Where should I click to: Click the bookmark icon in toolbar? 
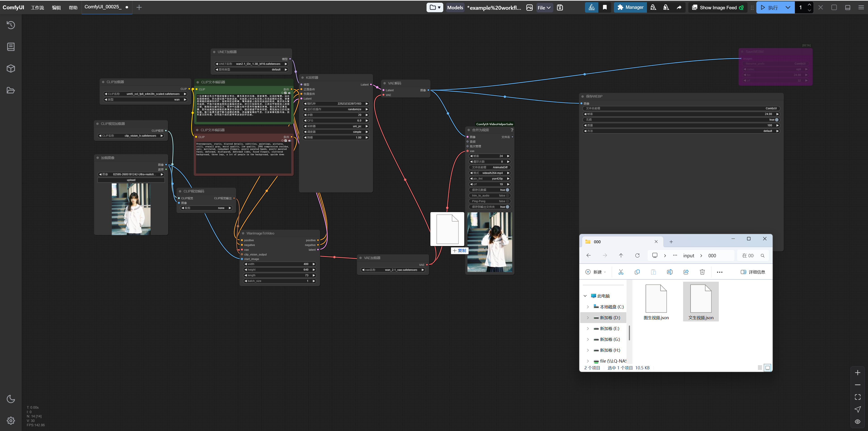click(x=605, y=7)
